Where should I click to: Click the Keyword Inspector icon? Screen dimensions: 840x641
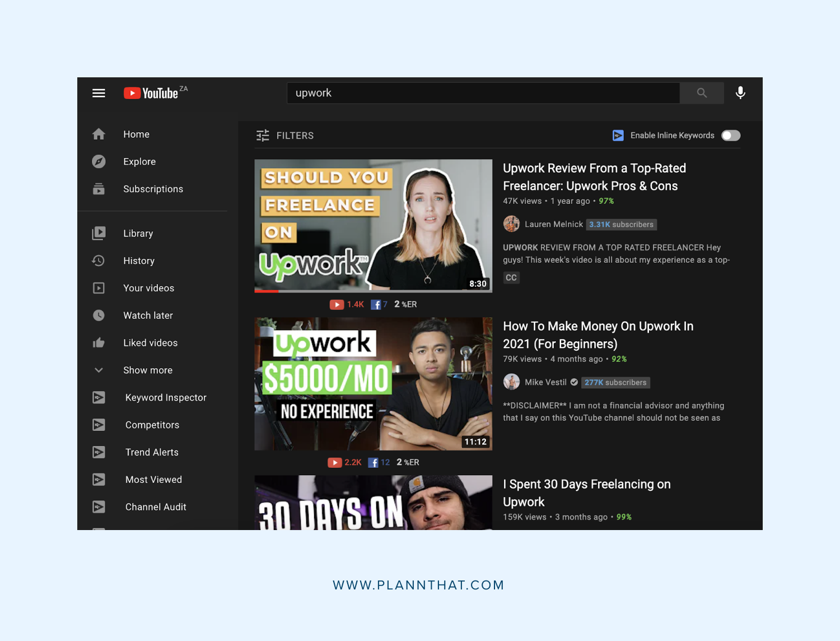[99, 397]
